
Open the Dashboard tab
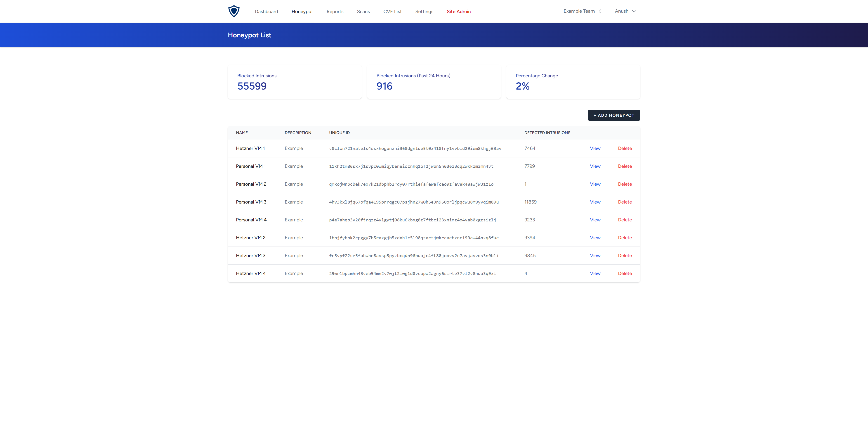coord(266,12)
